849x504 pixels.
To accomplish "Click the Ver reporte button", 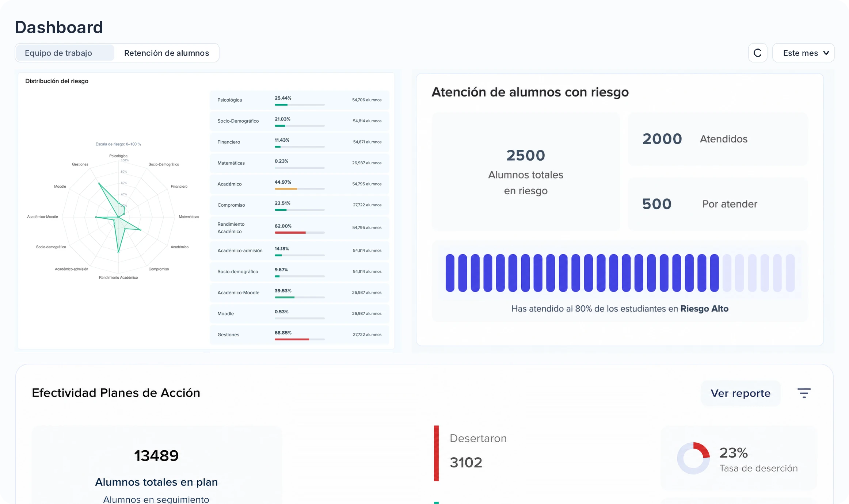I will [741, 393].
